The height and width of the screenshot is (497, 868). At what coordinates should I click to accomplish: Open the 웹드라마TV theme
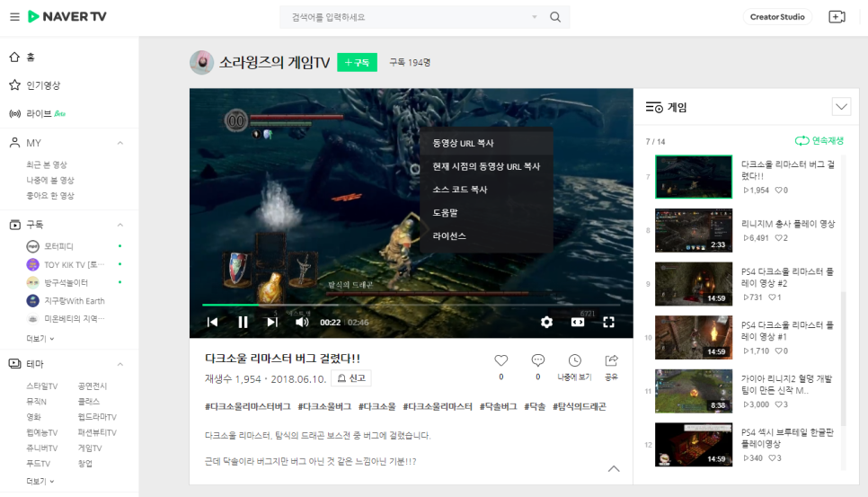tap(97, 417)
